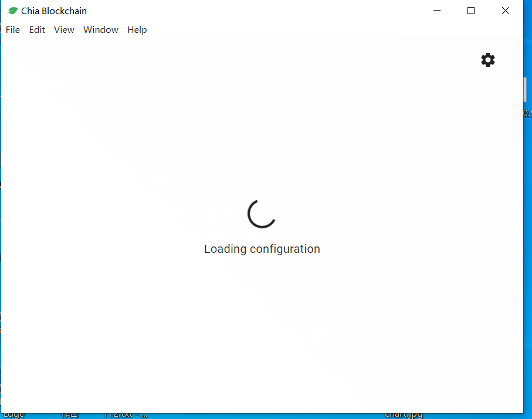Open the File menu
The image size is (532, 419).
12,29
